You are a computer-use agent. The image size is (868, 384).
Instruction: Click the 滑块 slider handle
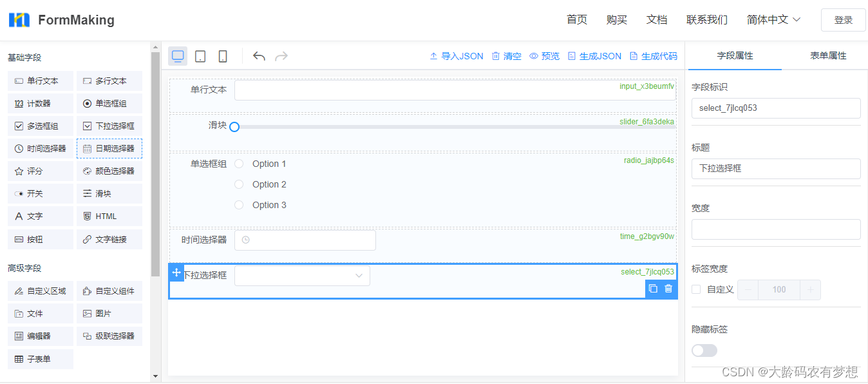tap(234, 127)
